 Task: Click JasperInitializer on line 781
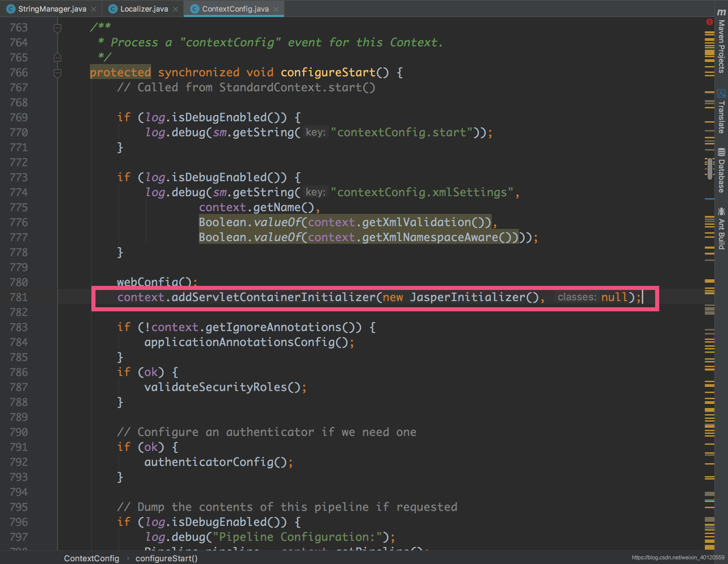coord(468,297)
